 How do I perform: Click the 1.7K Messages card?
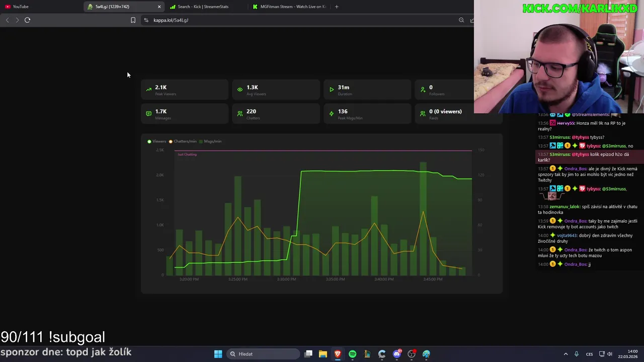pyautogui.click(x=185, y=114)
